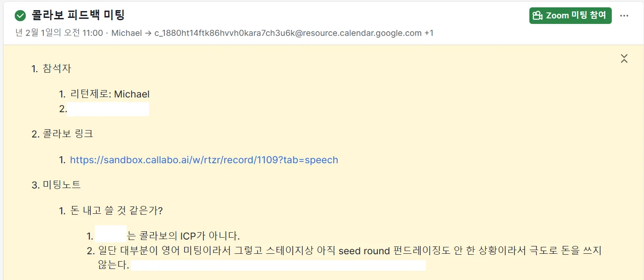
Task: Click the blank second attendee entry
Action: click(108, 109)
